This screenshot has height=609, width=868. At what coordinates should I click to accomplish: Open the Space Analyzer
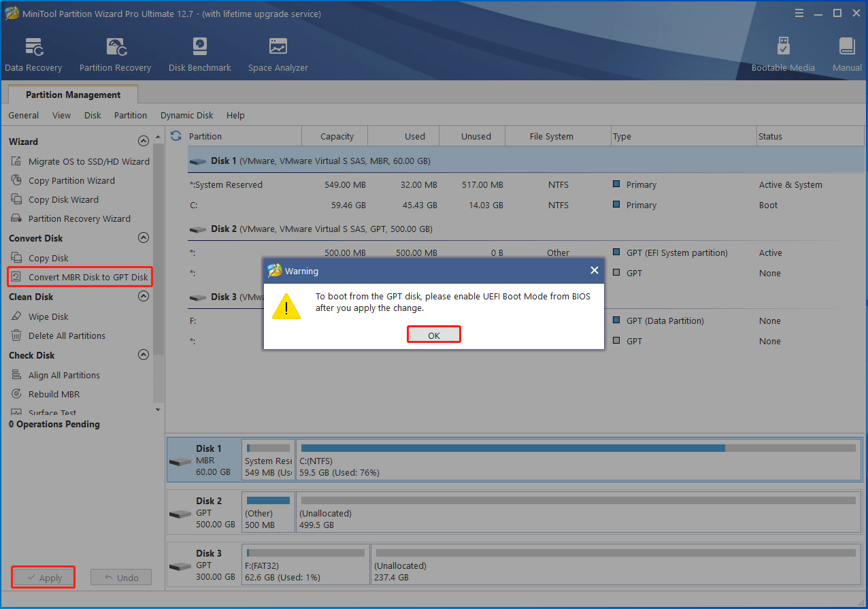coord(278,54)
